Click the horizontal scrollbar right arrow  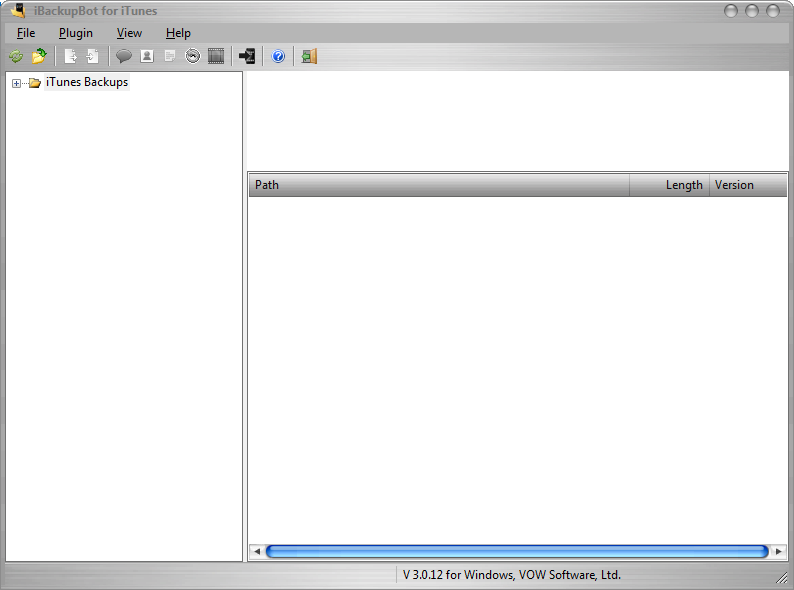coord(779,551)
